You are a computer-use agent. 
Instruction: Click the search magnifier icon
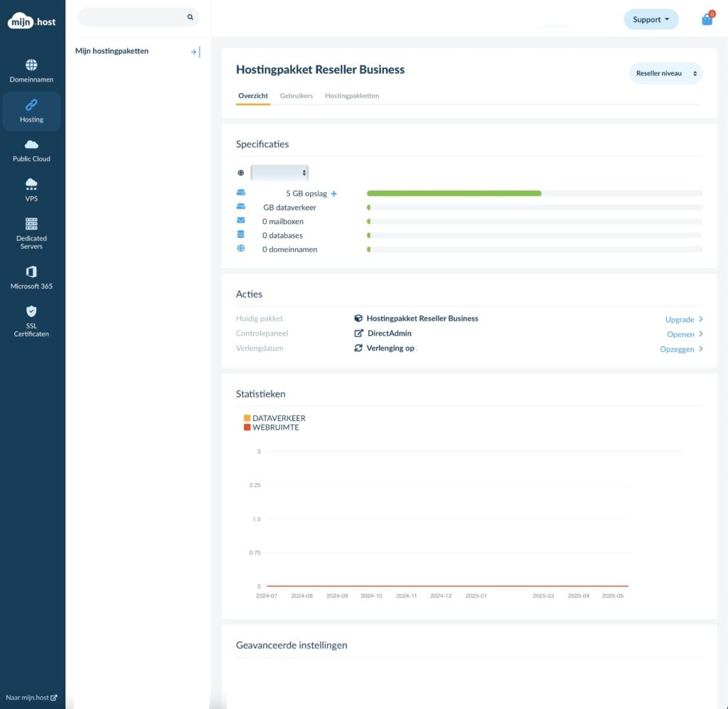[190, 17]
